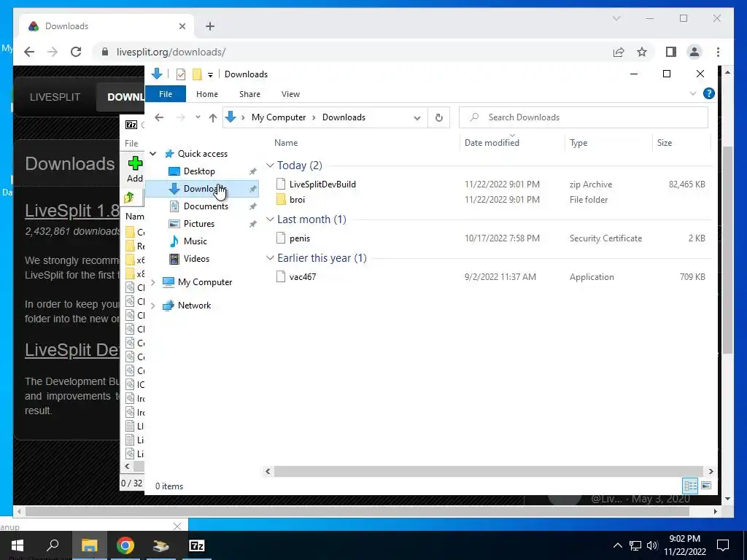Switch to Large icons view
This screenshot has height=560, width=747.
pos(706,485)
